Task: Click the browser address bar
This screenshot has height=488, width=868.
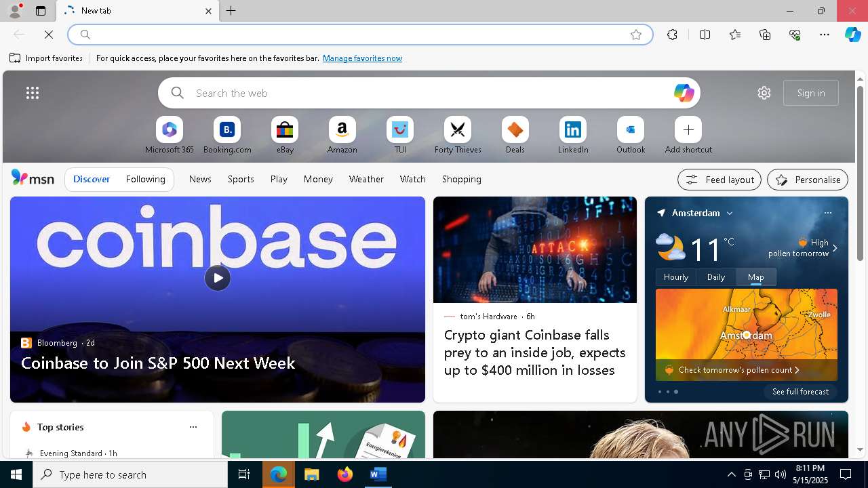Action: coord(359,35)
